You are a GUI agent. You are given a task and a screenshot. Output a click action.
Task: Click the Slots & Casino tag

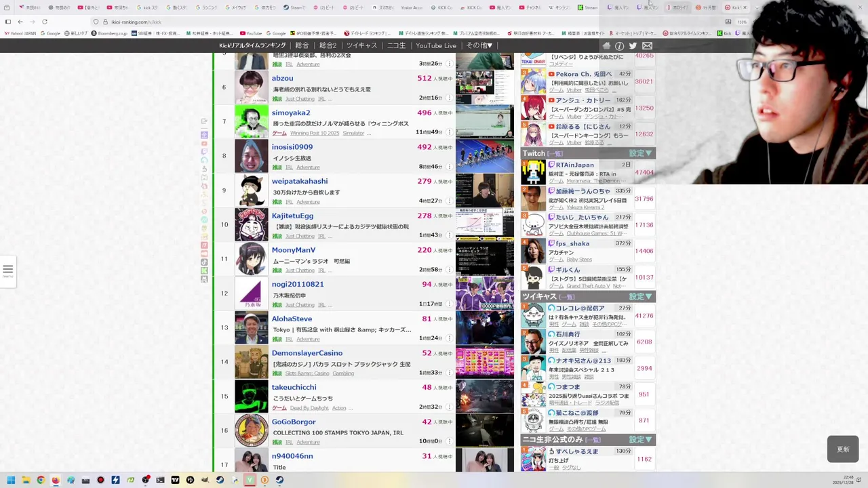(x=307, y=373)
